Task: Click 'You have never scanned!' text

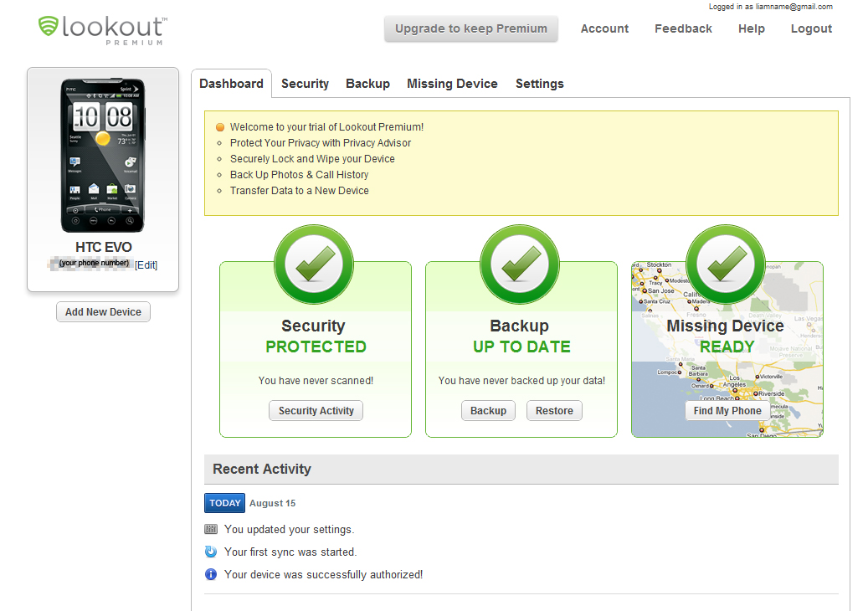Action: [x=316, y=381]
